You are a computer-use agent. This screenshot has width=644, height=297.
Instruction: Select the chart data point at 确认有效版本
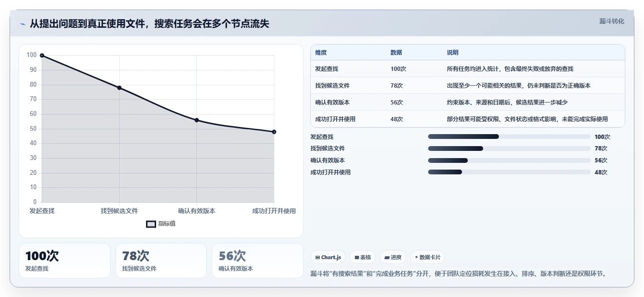197,120
